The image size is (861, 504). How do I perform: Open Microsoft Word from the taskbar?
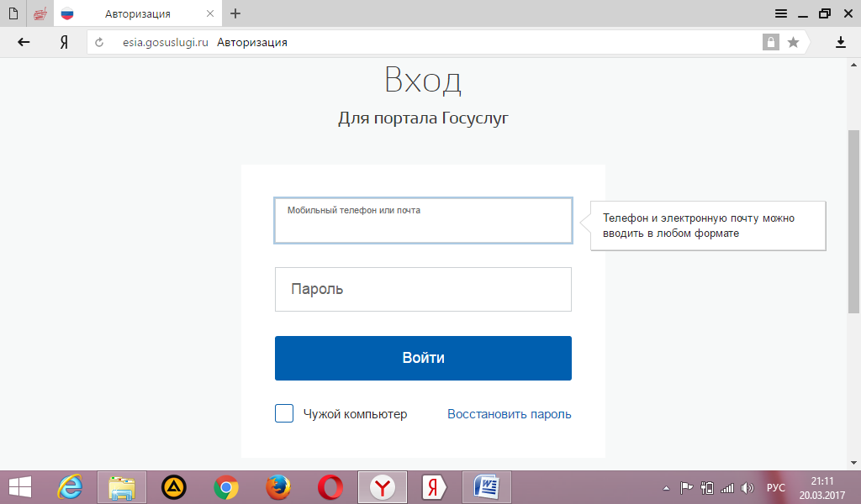coord(487,487)
